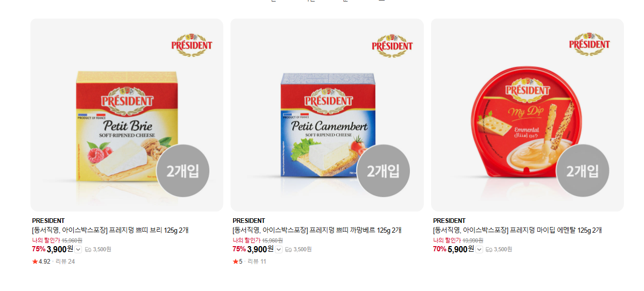This screenshot has height=291, width=644.
Task: Click delivery truck icon under My Dip Emmental
Action: pyautogui.click(x=489, y=250)
